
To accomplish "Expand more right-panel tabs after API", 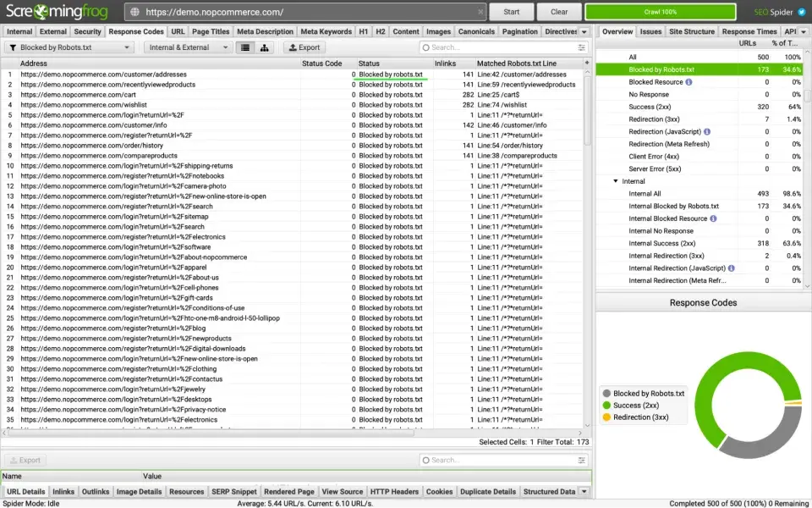I will [804, 31].
